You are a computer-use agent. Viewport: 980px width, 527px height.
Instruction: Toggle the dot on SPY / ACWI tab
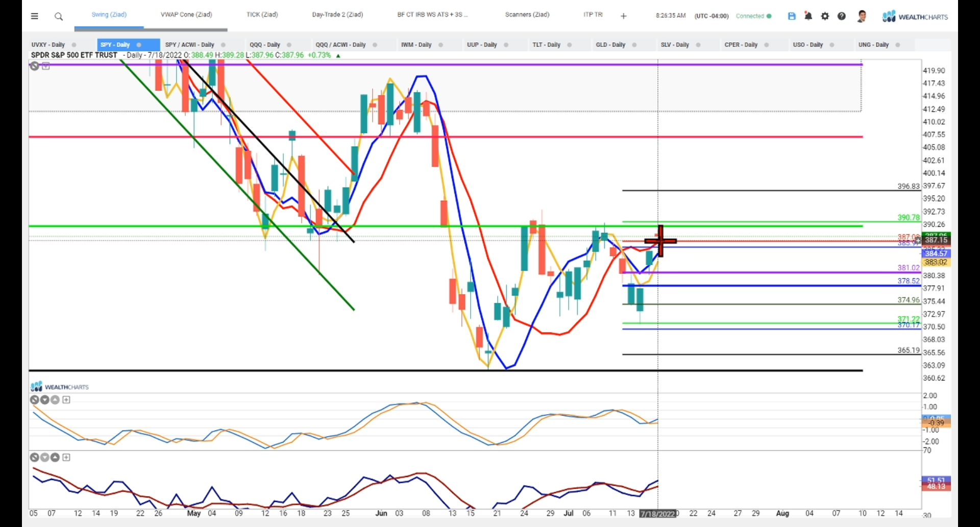223,45
